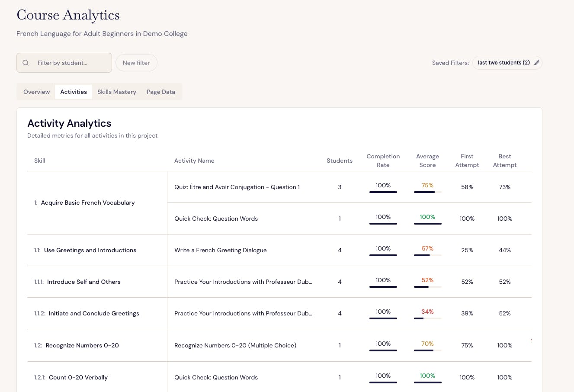The image size is (574, 392).
Task: Click the 75% average score progress bar
Action: tap(427, 192)
